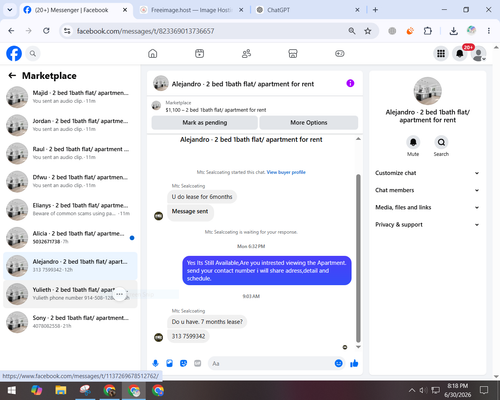Click the address bar URL
Viewport: 500px width, 400px height.
tap(145, 31)
